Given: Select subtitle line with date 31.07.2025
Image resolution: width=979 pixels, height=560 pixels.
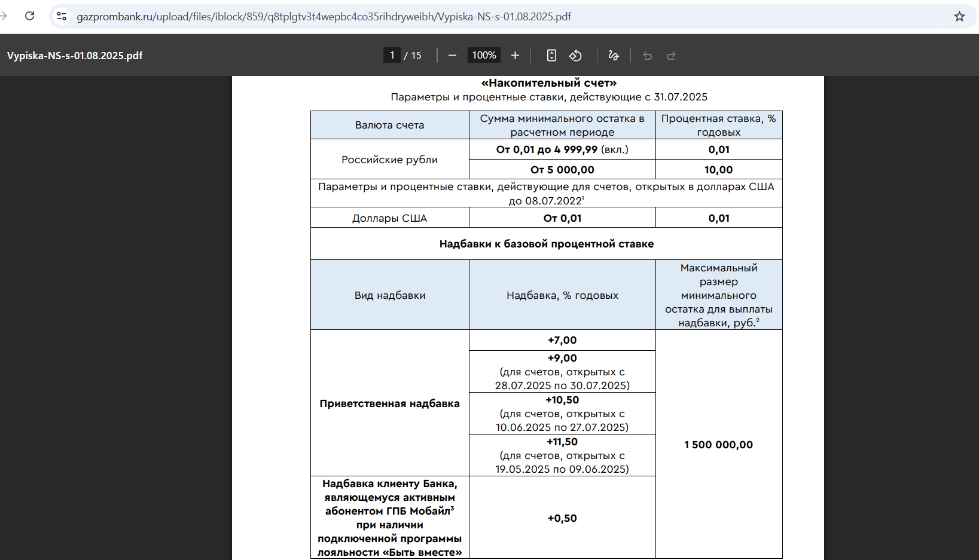Looking at the screenshot, I should click(x=549, y=97).
